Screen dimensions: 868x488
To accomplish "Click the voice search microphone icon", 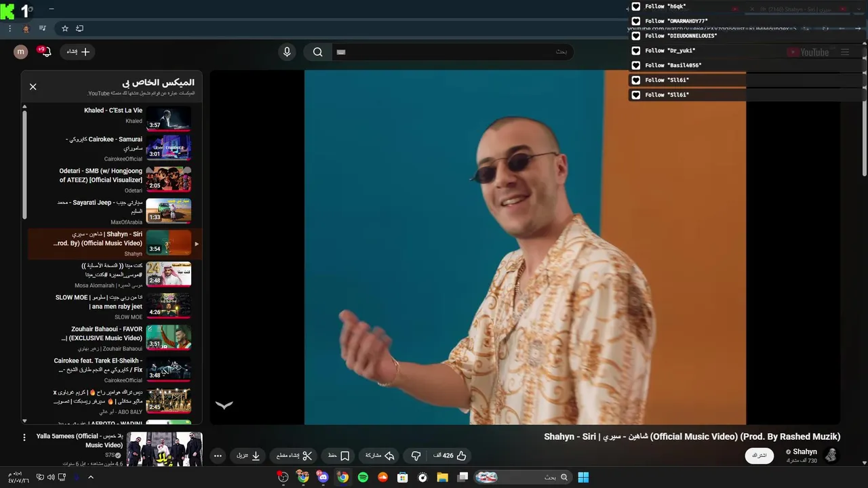I will tap(287, 52).
